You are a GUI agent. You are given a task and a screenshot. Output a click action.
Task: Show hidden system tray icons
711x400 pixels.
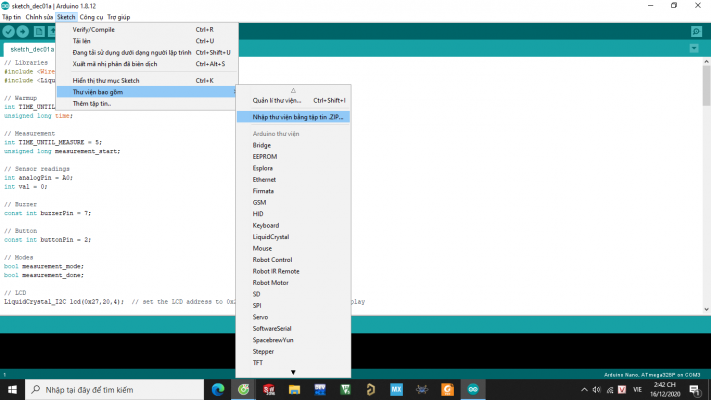point(584,390)
